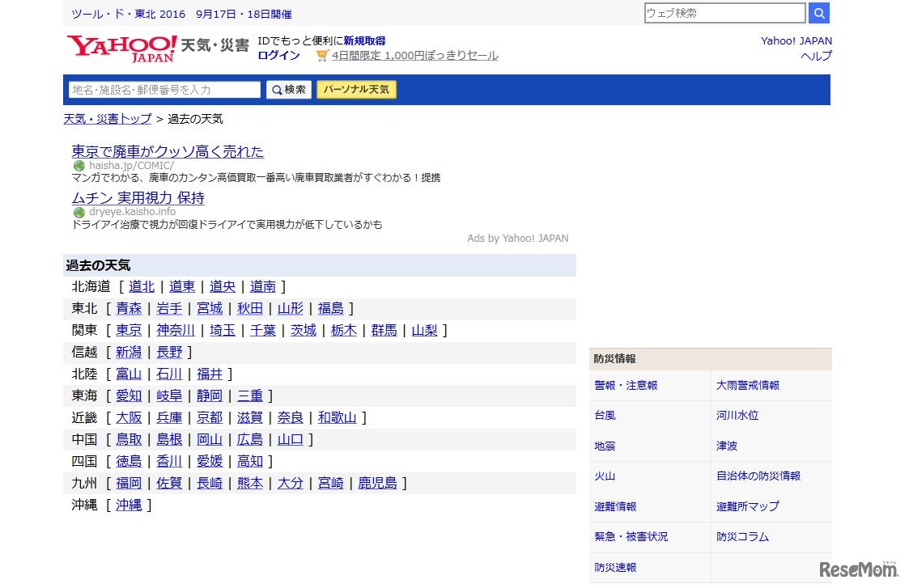Click the ヘルプ link

point(816,56)
